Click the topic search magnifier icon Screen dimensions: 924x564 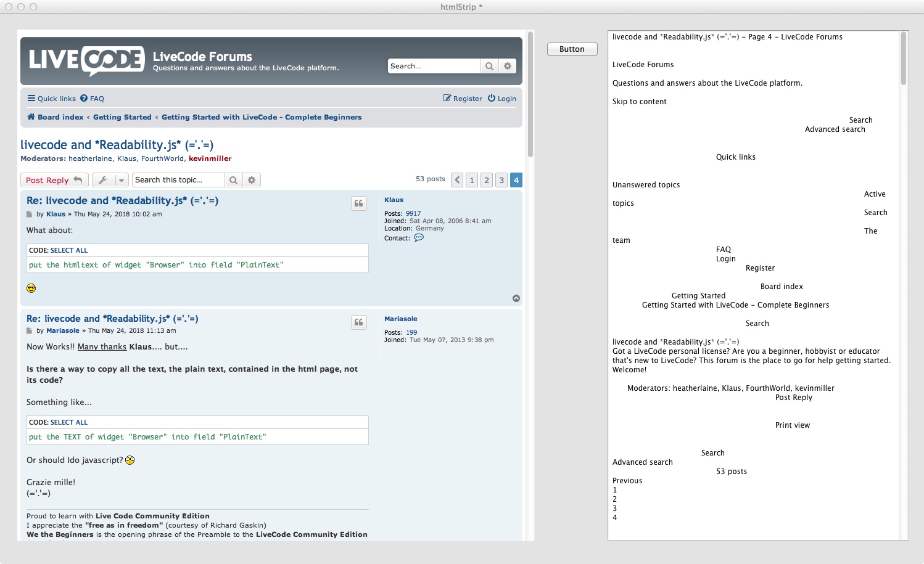click(x=233, y=180)
